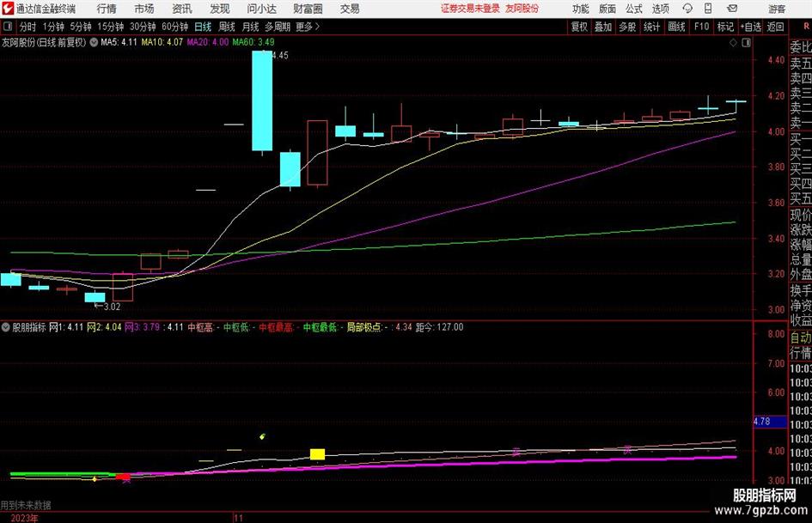Click the yellow square marker on indicator
Image resolution: width=812 pixels, height=523 pixels.
coord(317,454)
